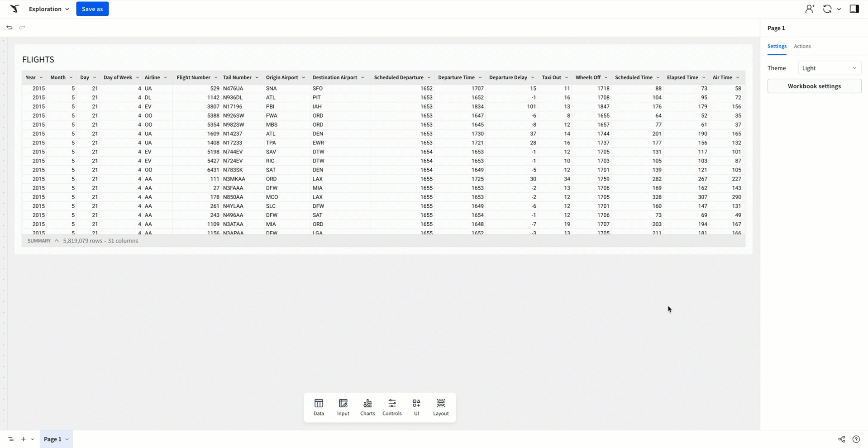This screenshot has width=868, height=448.
Task: Click the share/invite user icon
Action: 809,9
